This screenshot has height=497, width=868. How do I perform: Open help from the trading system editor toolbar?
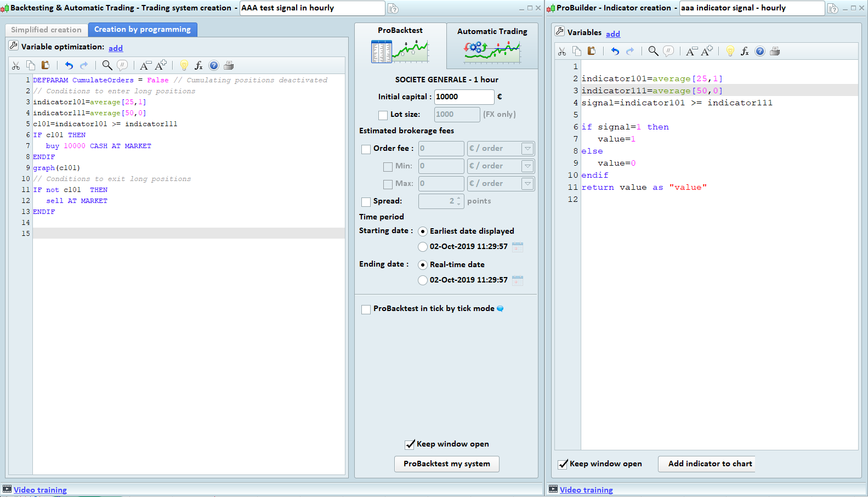(214, 66)
